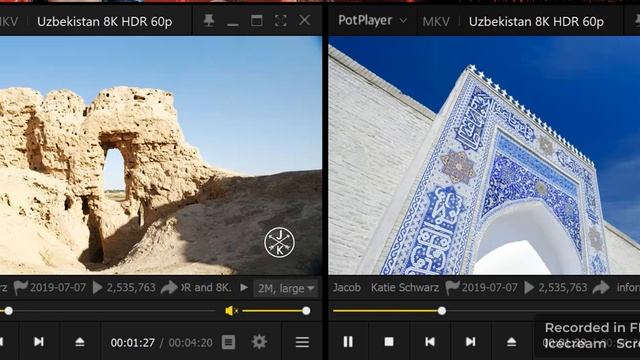The image size is (640, 360).
Task: Click the total duration 00:04:20 in left player
Action: click(x=191, y=342)
